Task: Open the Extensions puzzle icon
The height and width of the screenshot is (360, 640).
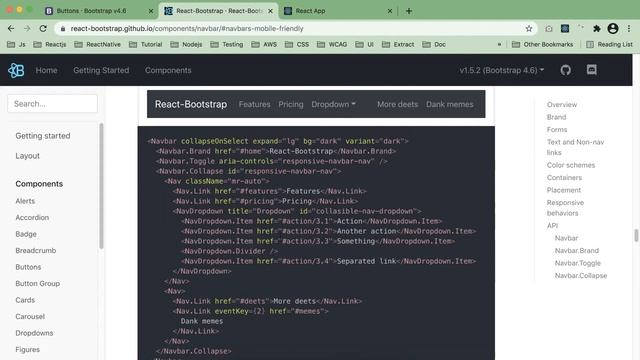Action: 597,29
